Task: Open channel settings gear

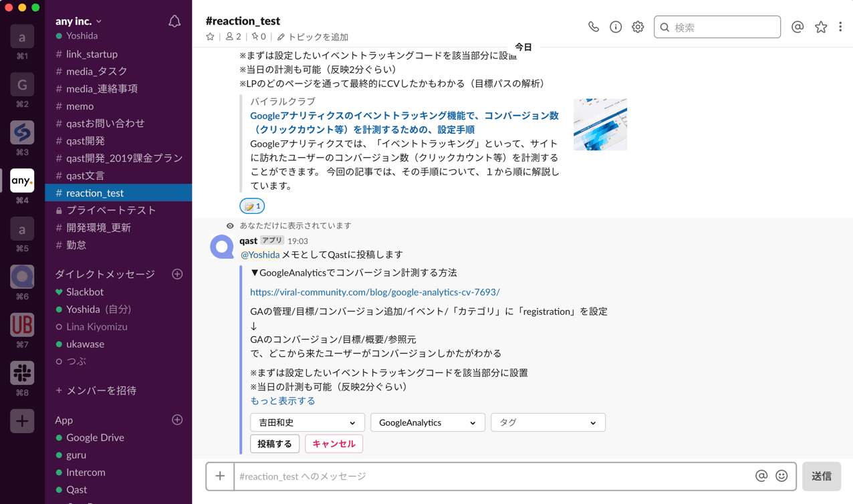Action: (x=638, y=27)
